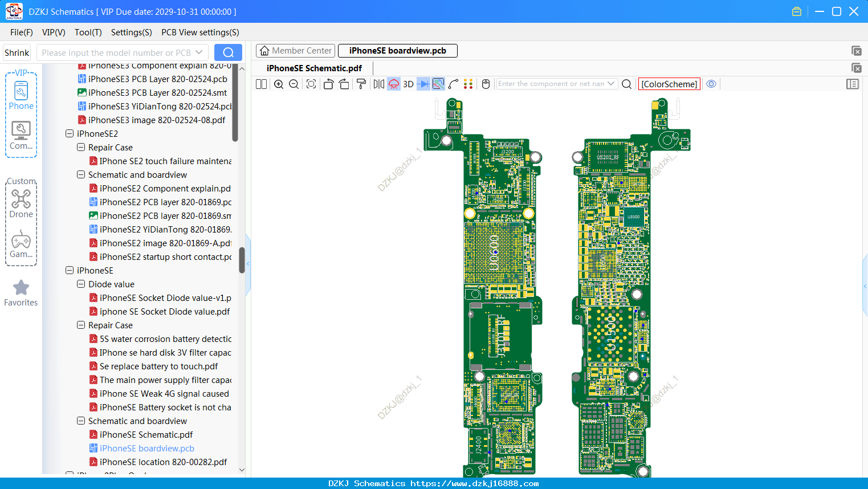Switch to the Member Center tab

pyautogui.click(x=296, y=51)
